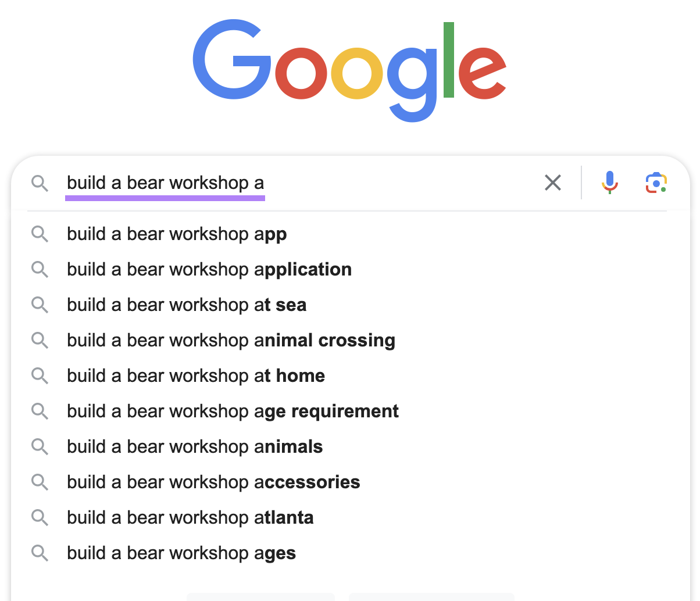Viewport: 700px width, 601px height.
Task: Click the microphone icon for voice search
Action: coord(610,183)
